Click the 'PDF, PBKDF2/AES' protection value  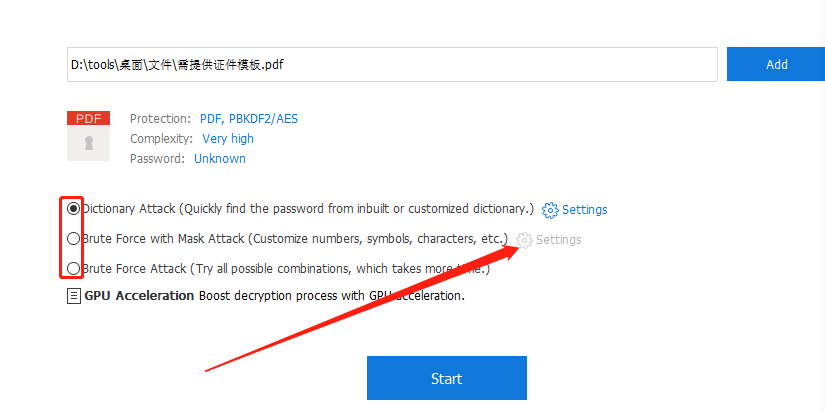(x=249, y=119)
